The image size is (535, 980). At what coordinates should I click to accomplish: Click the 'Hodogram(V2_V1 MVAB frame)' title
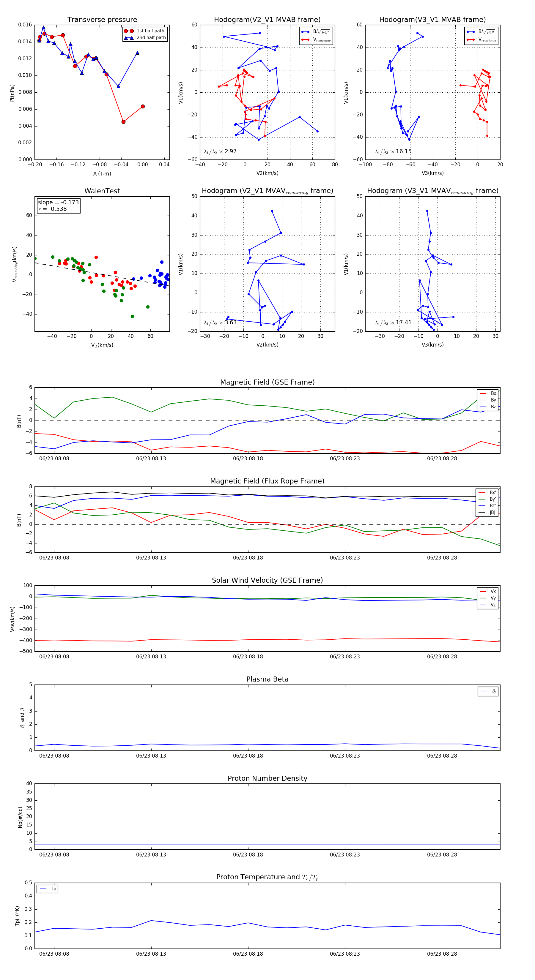point(267,20)
